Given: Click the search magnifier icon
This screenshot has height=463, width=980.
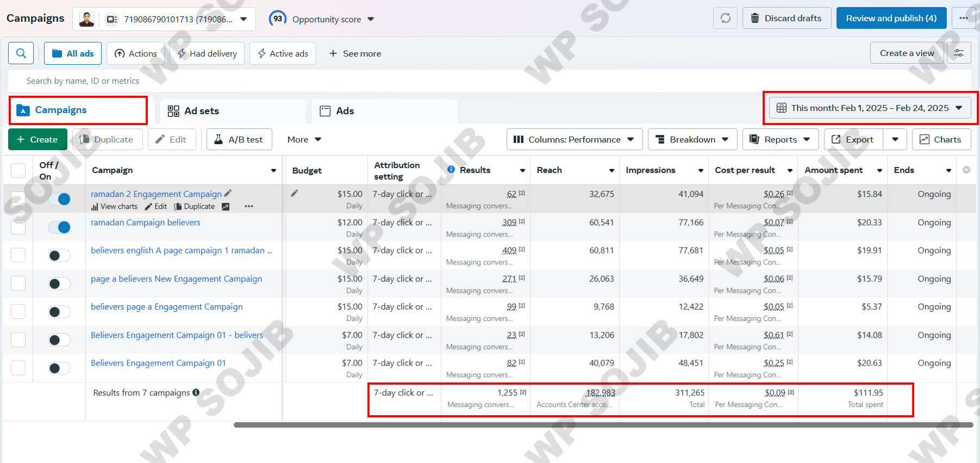Looking at the screenshot, I should [21, 53].
